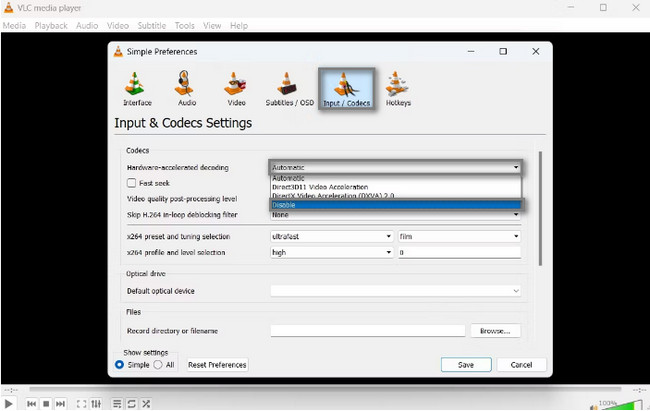Click the preferences vertical scrollbar
650x411 pixels.
point(540,208)
